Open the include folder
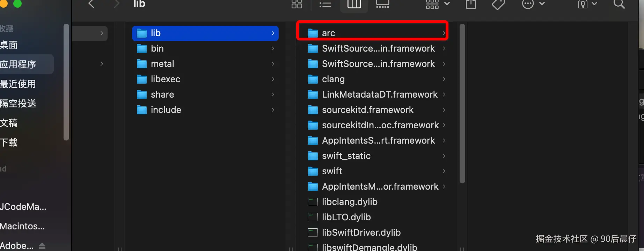Image resolution: width=644 pixels, height=251 pixels. 166,110
